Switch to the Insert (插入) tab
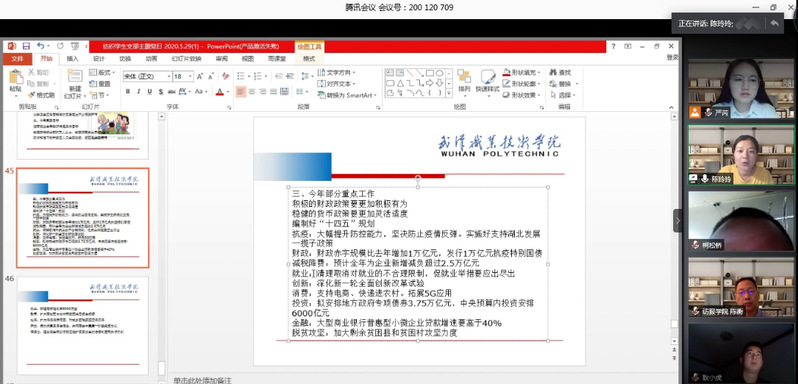Image resolution: width=798 pixels, height=384 pixels. tap(73, 58)
